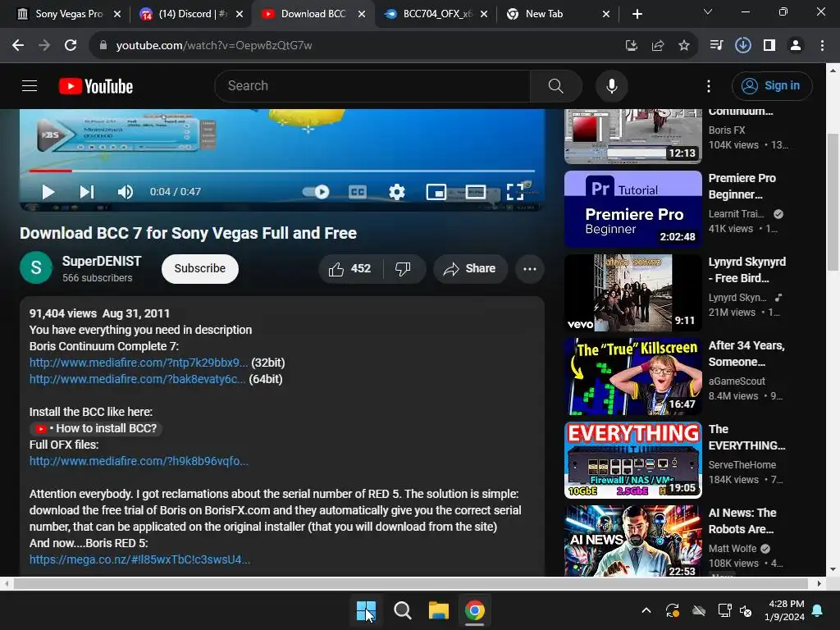Toggle theater mode view
The width and height of the screenshot is (840, 630).
tap(476, 192)
